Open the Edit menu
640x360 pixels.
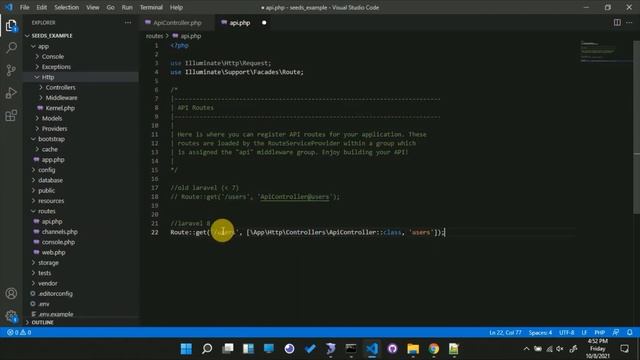41,7
